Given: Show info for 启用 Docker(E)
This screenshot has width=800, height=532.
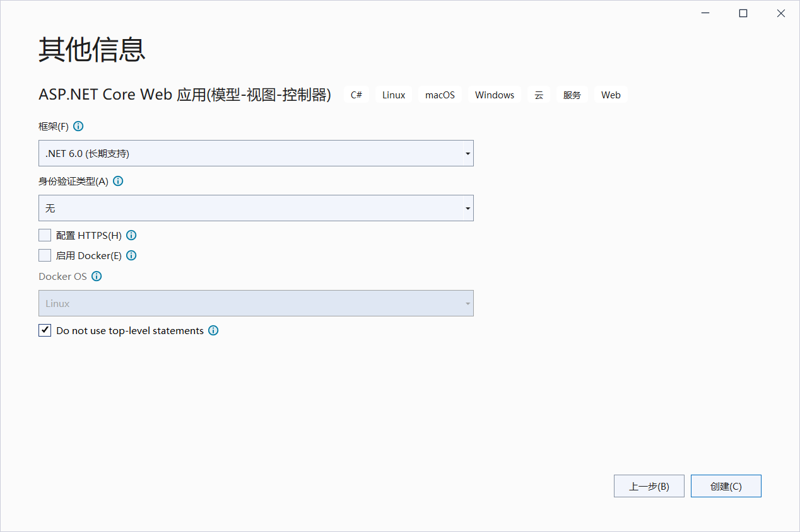Looking at the screenshot, I should [131, 255].
